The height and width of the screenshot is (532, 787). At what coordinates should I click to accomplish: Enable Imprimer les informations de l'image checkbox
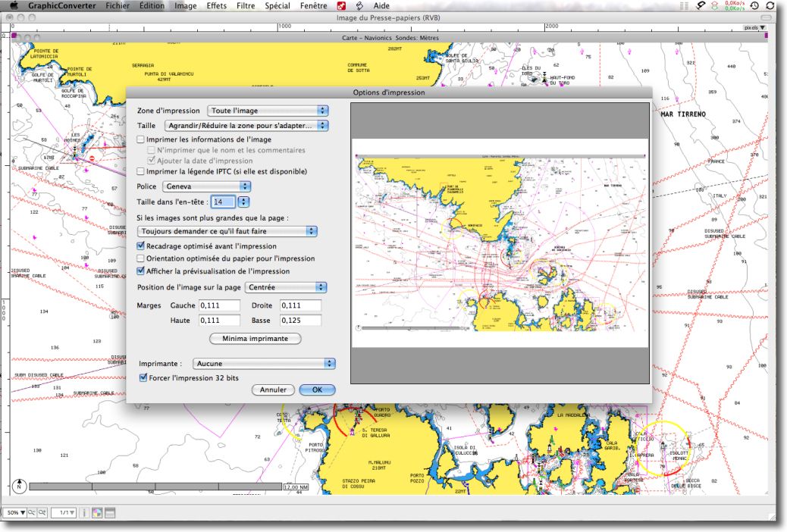click(140, 139)
